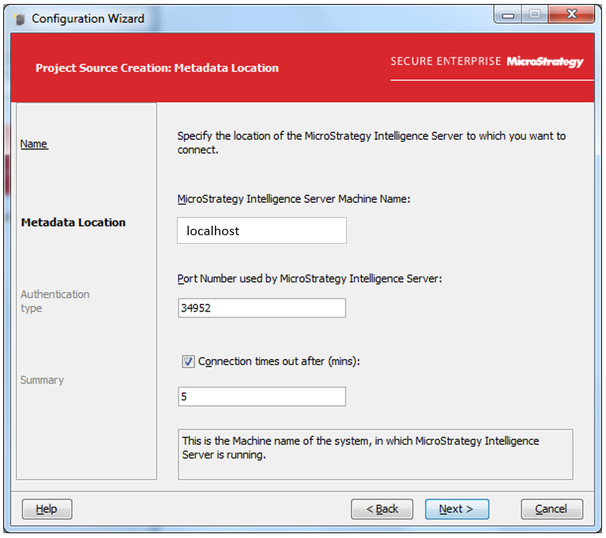Screen dimensions: 606x538
Task: Close the Configuration Wizard window
Action: tap(571, 15)
